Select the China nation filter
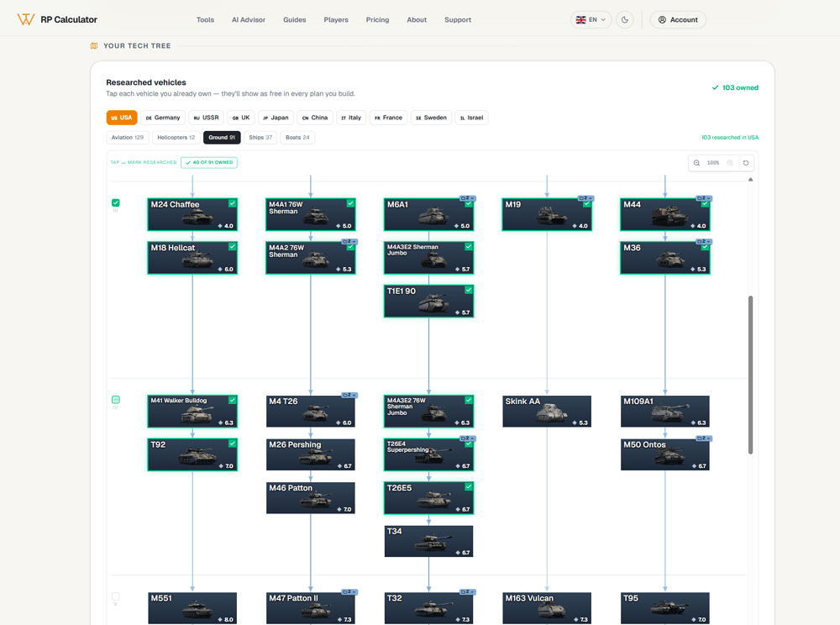This screenshot has height=625, width=840. point(315,118)
